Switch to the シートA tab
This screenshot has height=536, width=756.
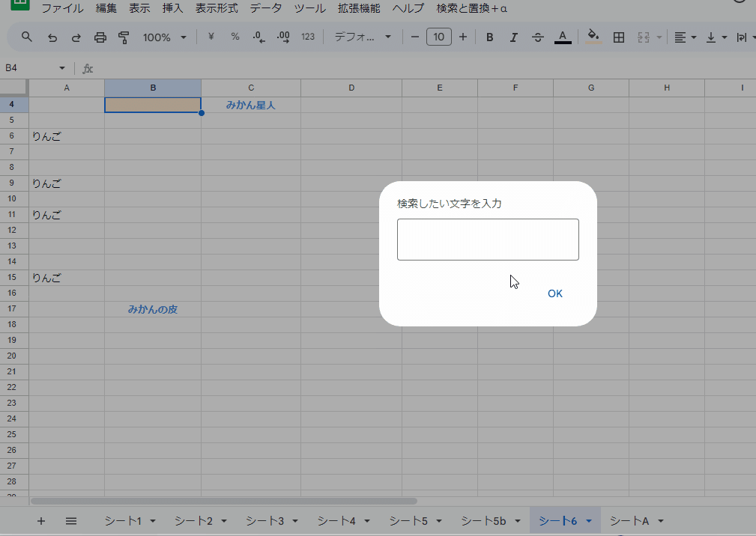pos(629,520)
